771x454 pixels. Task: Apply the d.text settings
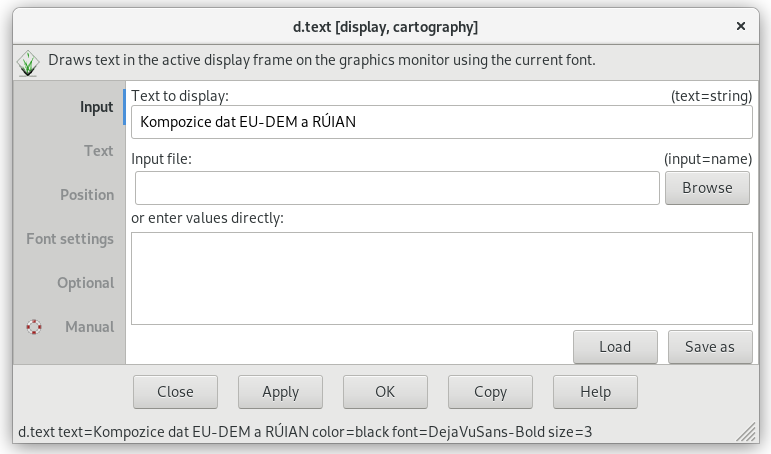(280, 392)
